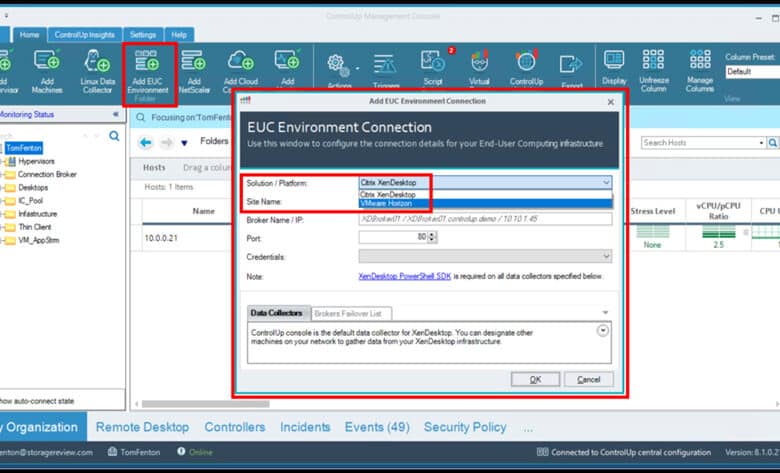Collapse the Monitoring Status pane chevron
This screenshot has height=473, width=780.
116,114
